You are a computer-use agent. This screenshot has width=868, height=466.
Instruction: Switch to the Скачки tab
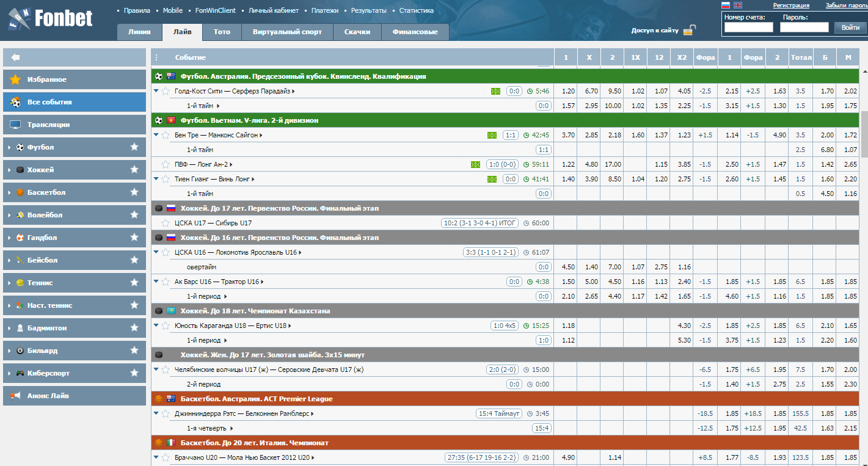point(357,32)
